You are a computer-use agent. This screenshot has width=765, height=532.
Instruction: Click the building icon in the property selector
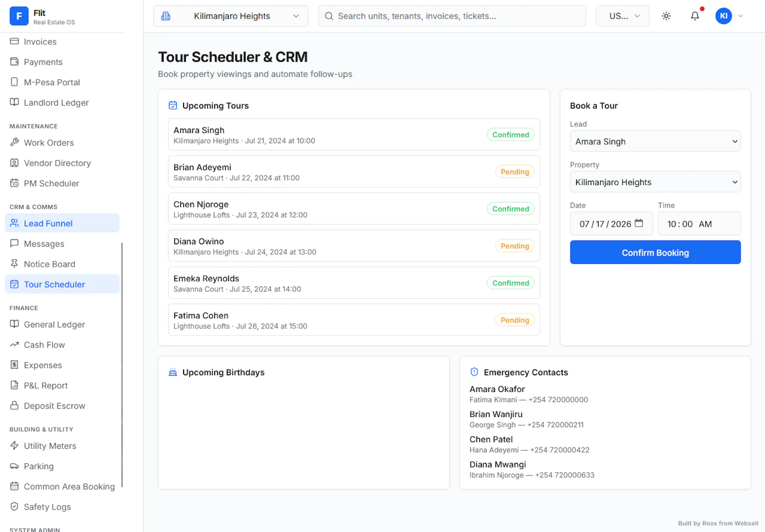tap(166, 16)
